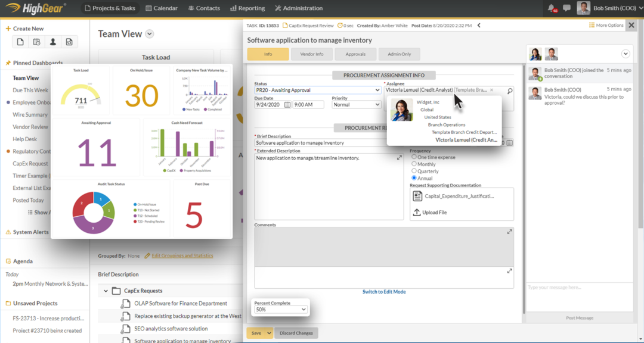Click the magnifier icon beside the Assignee field

tap(509, 90)
